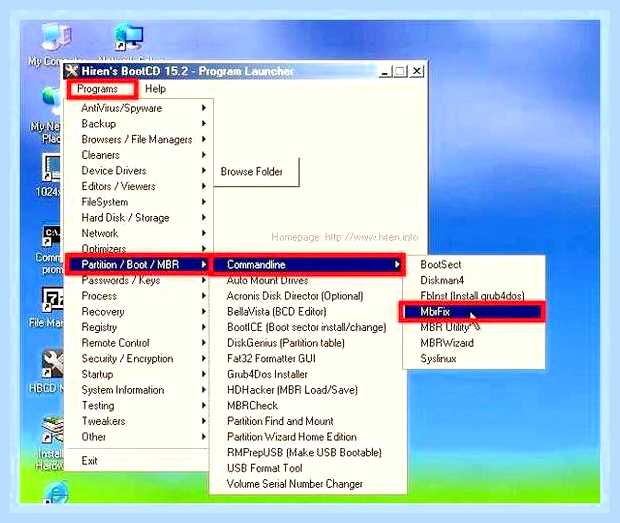Screen dimensions: 620x523
Task: Expand Security / Encryption submenu
Action: [x=138, y=359]
